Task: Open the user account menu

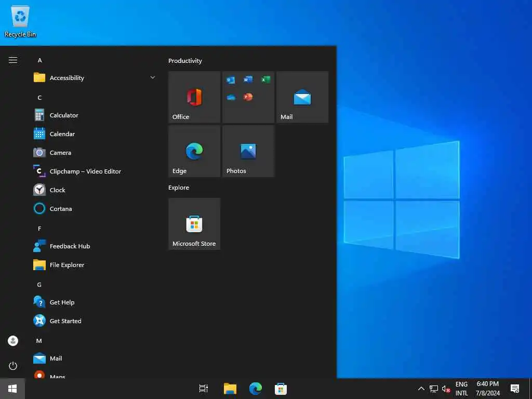Action: coord(13,341)
